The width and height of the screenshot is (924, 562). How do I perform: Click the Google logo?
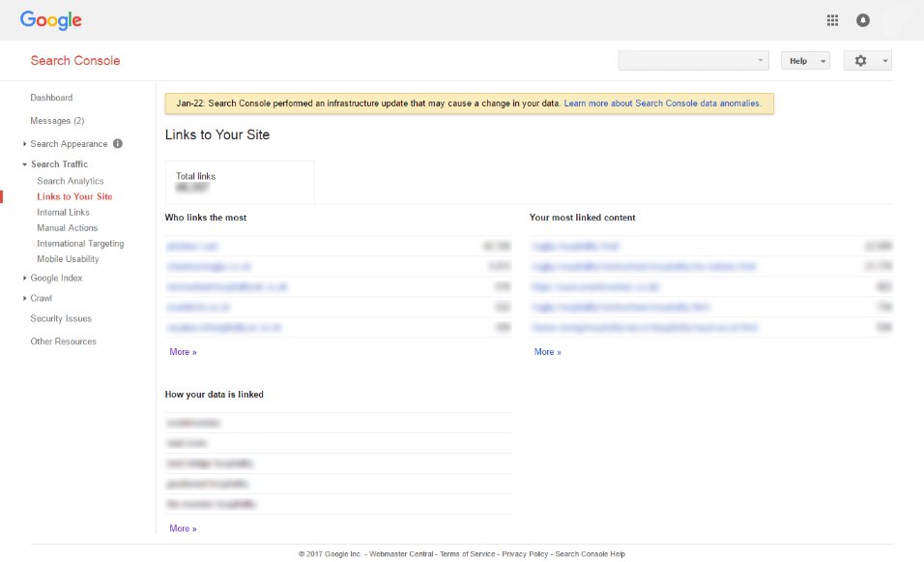click(x=50, y=20)
